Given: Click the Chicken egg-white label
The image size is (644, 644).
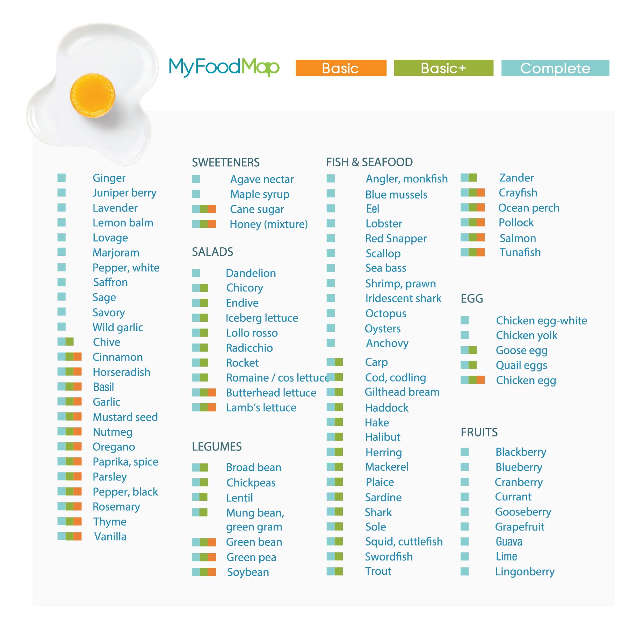Looking at the screenshot, I should coord(541,320).
